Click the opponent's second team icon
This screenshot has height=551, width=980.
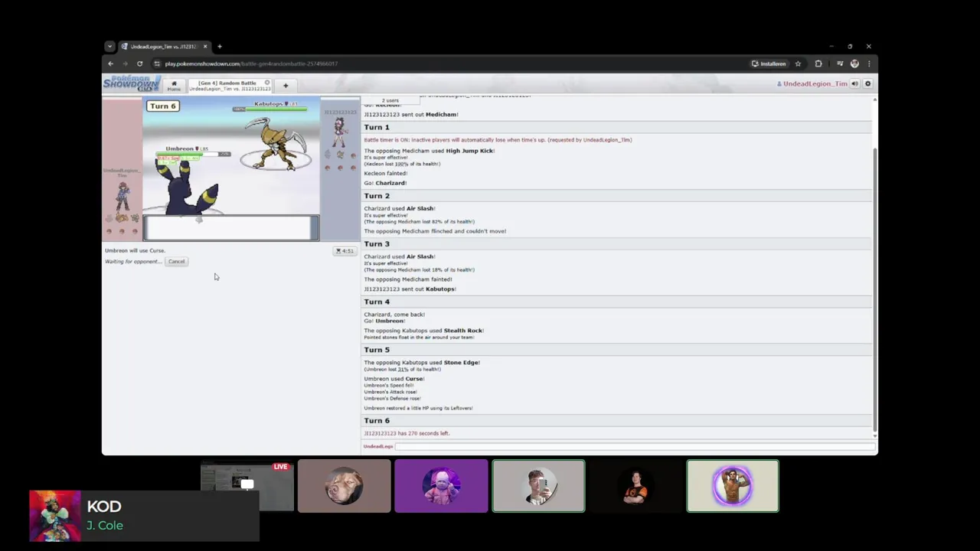[341, 155]
